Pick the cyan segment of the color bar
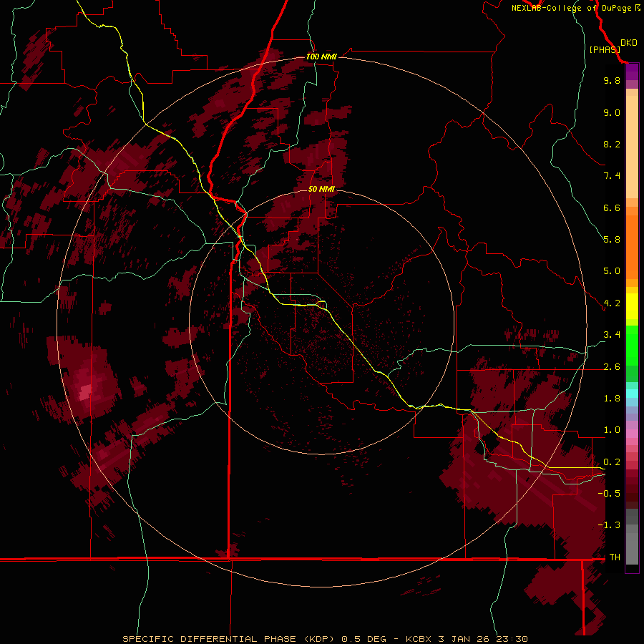This screenshot has width=644, height=644. (632, 394)
